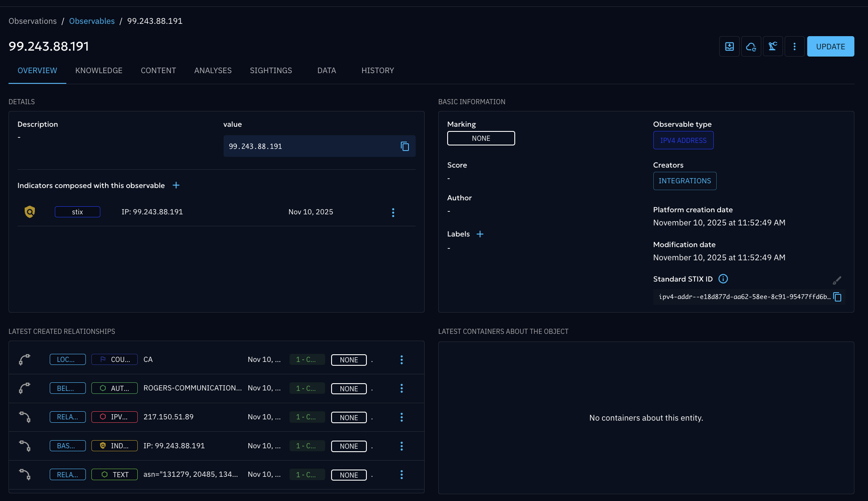Switch to the Knowledge tab

(x=99, y=71)
